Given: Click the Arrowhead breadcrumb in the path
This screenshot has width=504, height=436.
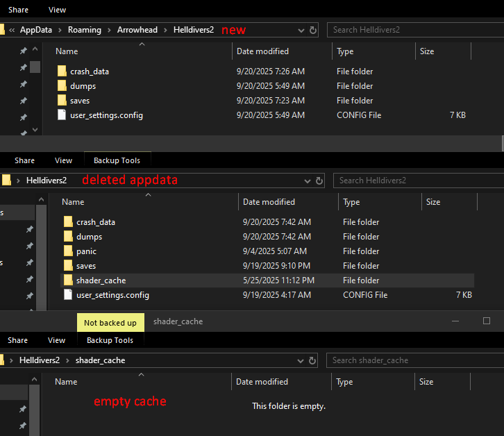Looking at the screenshot, I should click(x=137, y=30).
